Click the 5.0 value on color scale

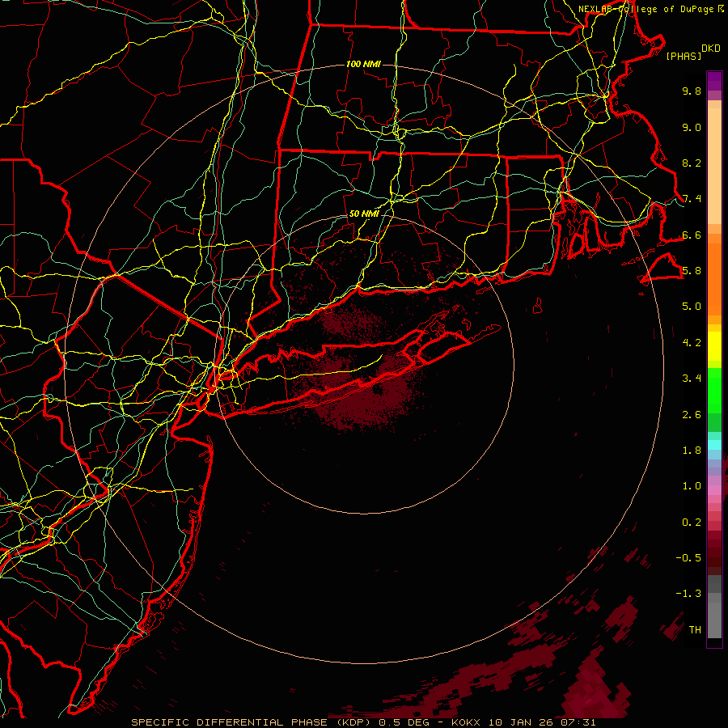coord(692,307)
